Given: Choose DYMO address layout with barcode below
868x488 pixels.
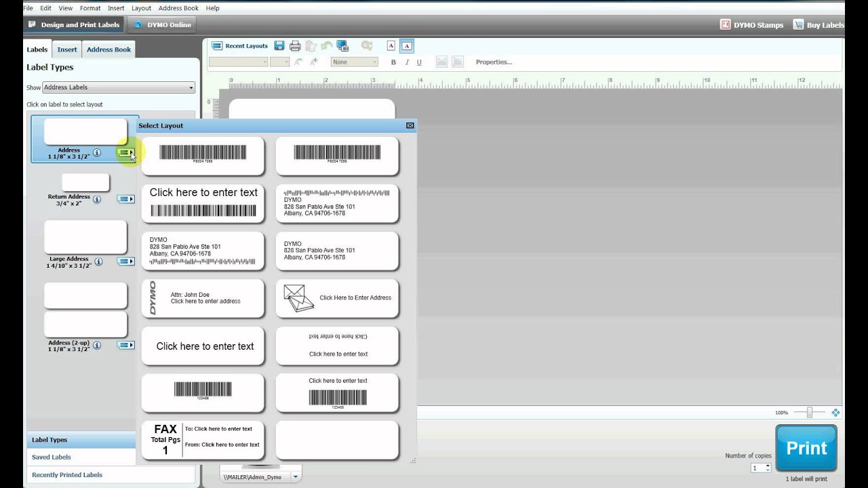Looking at the screenshot, I should click(203, 250).
